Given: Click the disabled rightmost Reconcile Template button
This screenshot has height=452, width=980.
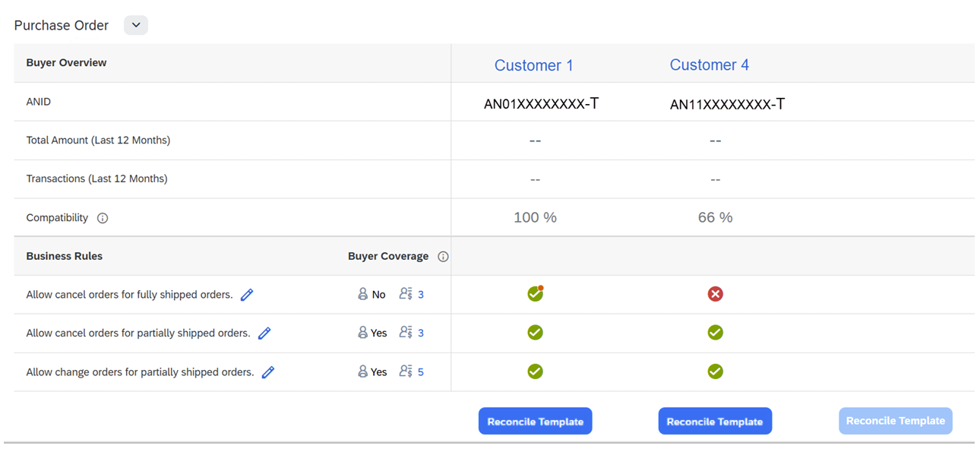Looking at the screenshot, I should pyautogui.click(x=895, y=420).
